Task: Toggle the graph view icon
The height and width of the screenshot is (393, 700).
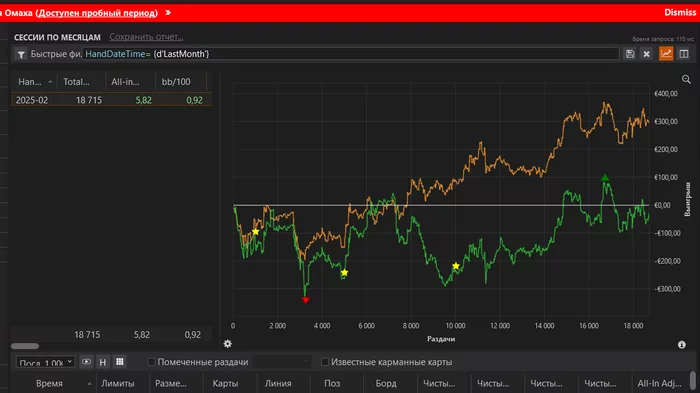Action: point(666,54)
